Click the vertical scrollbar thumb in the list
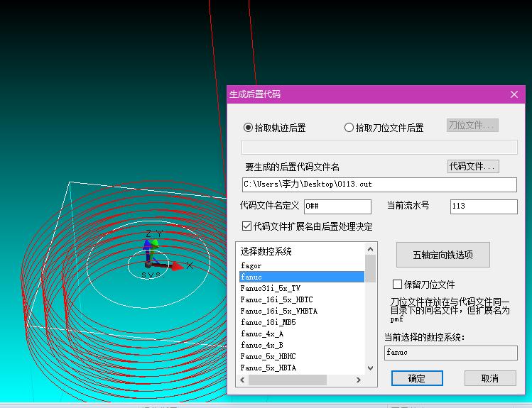 tap(371, 268)
